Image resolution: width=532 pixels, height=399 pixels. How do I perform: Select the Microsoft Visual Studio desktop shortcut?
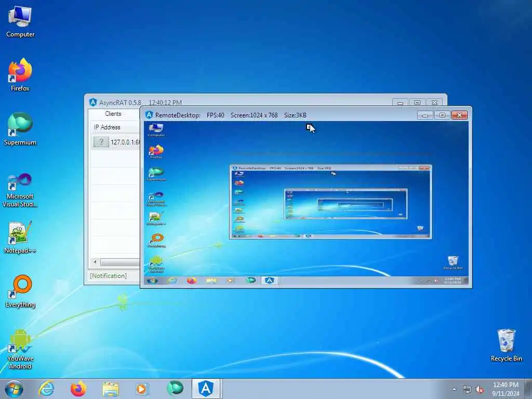click(20, 190)
